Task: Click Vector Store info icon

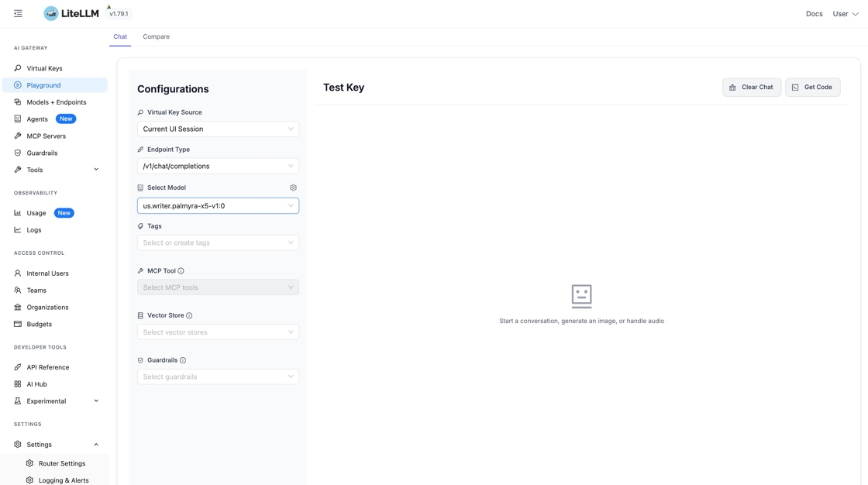Action: [189, 315]
